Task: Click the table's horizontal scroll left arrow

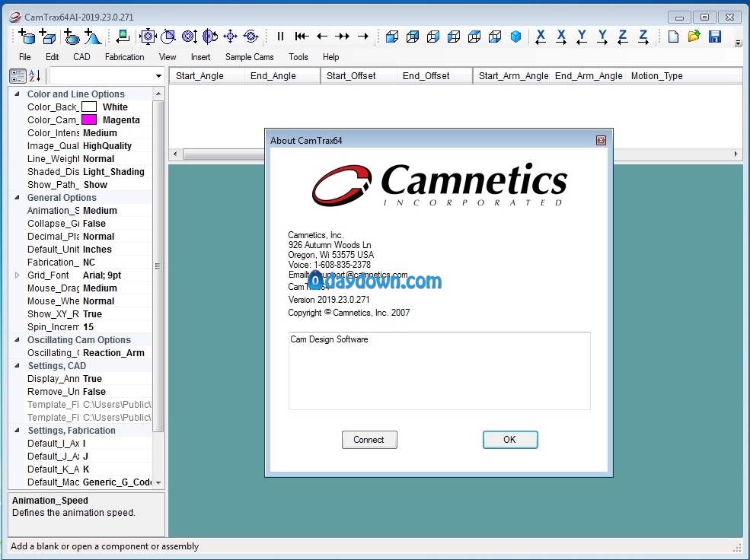Action: (176, 154)
